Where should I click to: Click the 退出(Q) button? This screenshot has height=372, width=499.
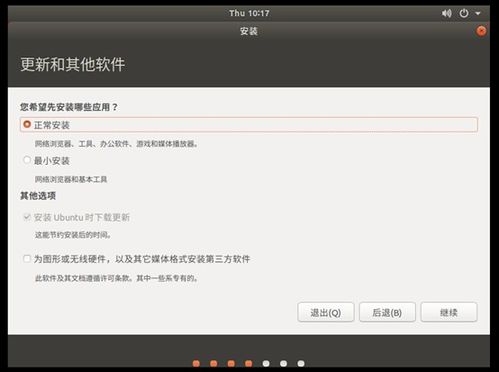point(326,312)
